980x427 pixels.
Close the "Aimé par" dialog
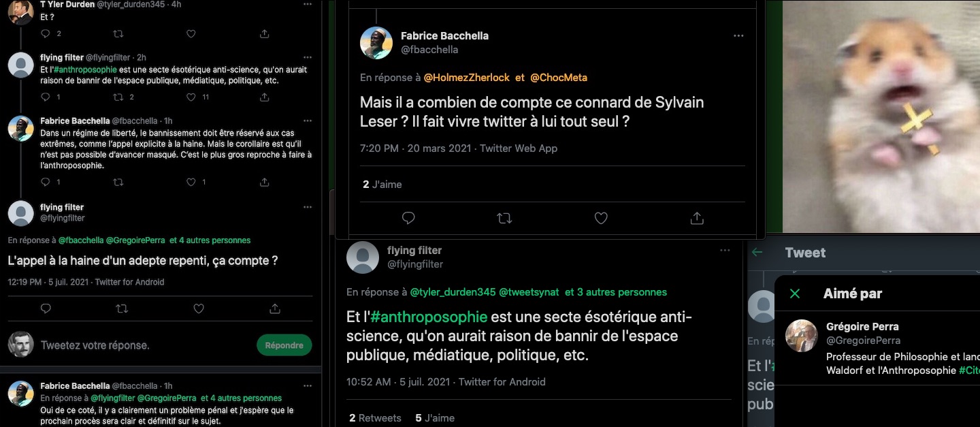coord(794,294)
